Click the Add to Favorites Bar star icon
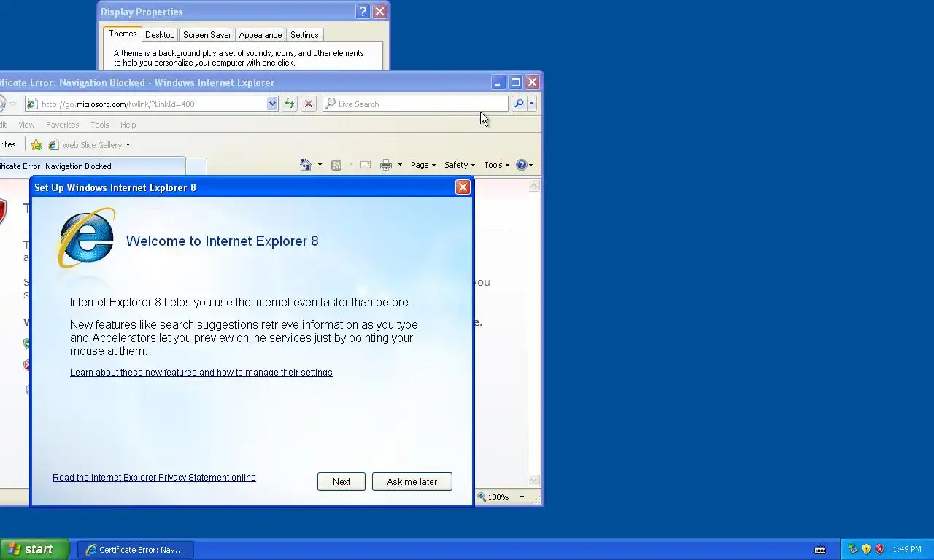934x560 pixels. (36, 145)
